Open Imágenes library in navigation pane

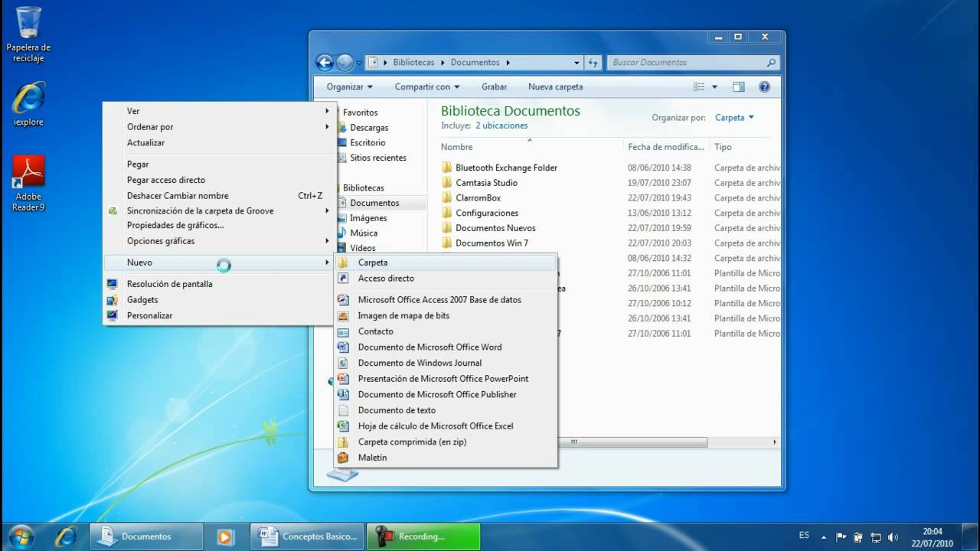click(368, 218)
